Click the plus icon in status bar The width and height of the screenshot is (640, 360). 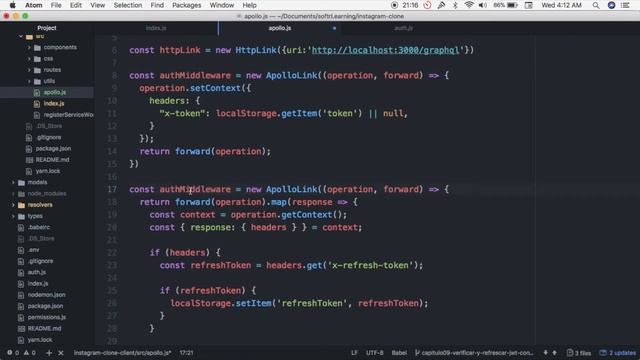point(49,353)
